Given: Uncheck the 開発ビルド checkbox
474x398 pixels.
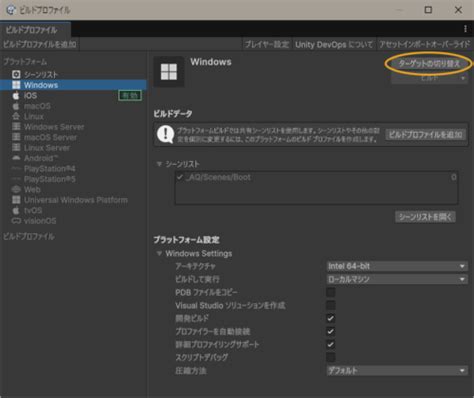Looking at the screenshot, I should point(331,318).
